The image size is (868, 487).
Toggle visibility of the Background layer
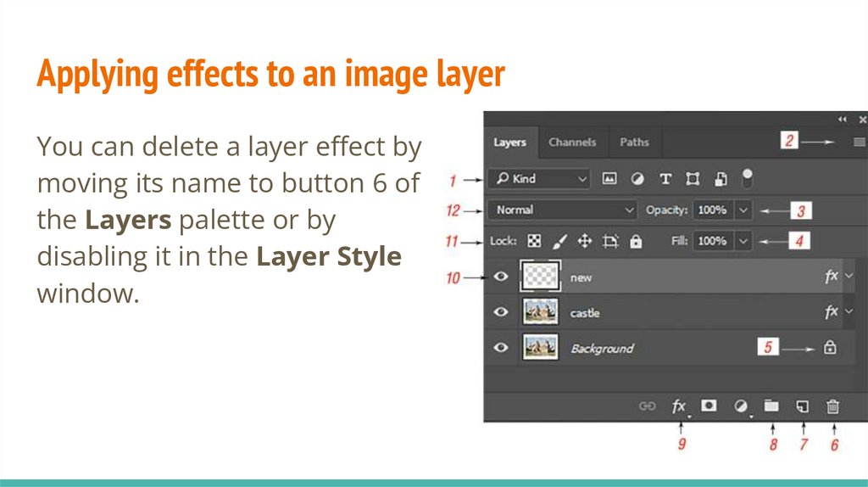pos(501,348)
